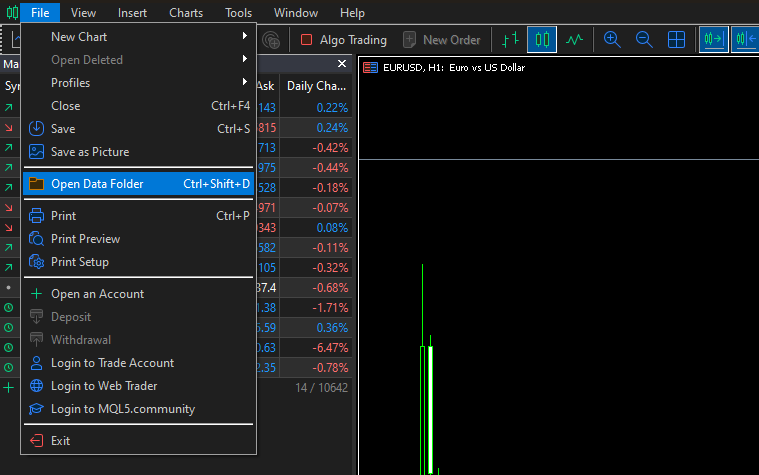Open the File menu
Screen dimensions: 759x475
pyautogui.click(x=40, y=13)
